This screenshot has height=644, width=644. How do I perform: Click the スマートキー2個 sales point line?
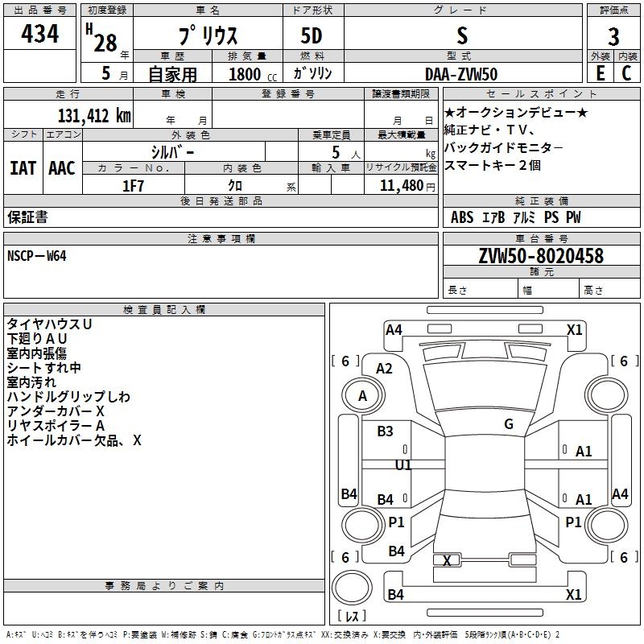[x=493, y=165]
